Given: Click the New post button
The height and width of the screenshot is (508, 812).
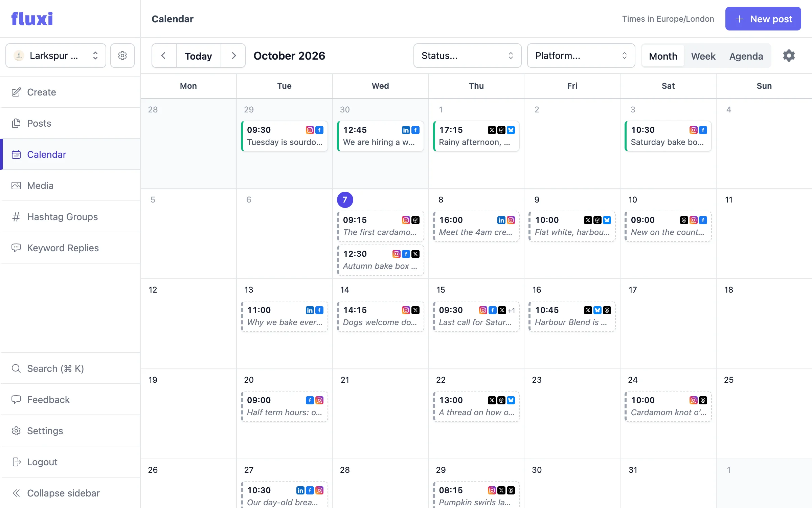Looking at the screenshot, I should click(763, 19).
